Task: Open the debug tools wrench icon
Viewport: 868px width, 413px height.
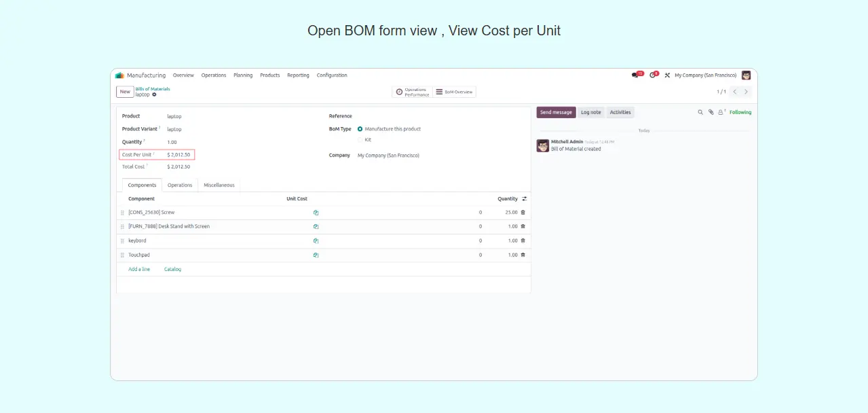Action: click(x=667, y=75)
